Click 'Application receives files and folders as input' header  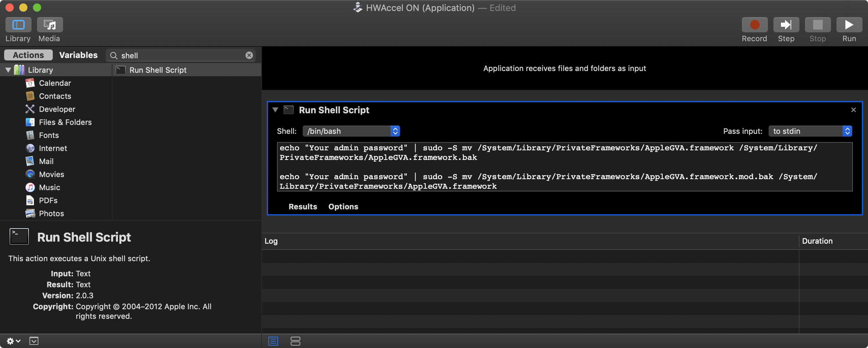tap(565, 68)
